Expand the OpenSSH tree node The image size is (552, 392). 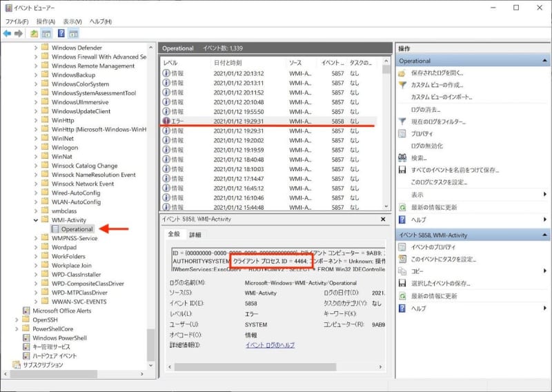click(x=17, y=320)
